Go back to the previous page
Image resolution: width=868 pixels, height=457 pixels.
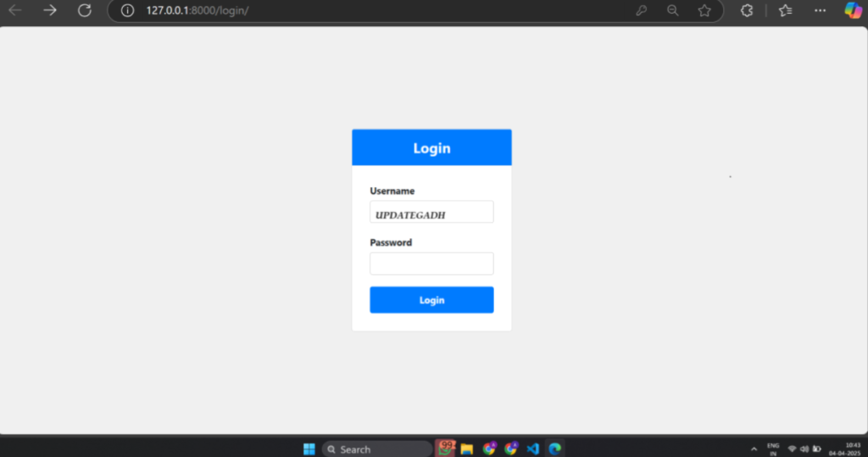pos(15,10)
